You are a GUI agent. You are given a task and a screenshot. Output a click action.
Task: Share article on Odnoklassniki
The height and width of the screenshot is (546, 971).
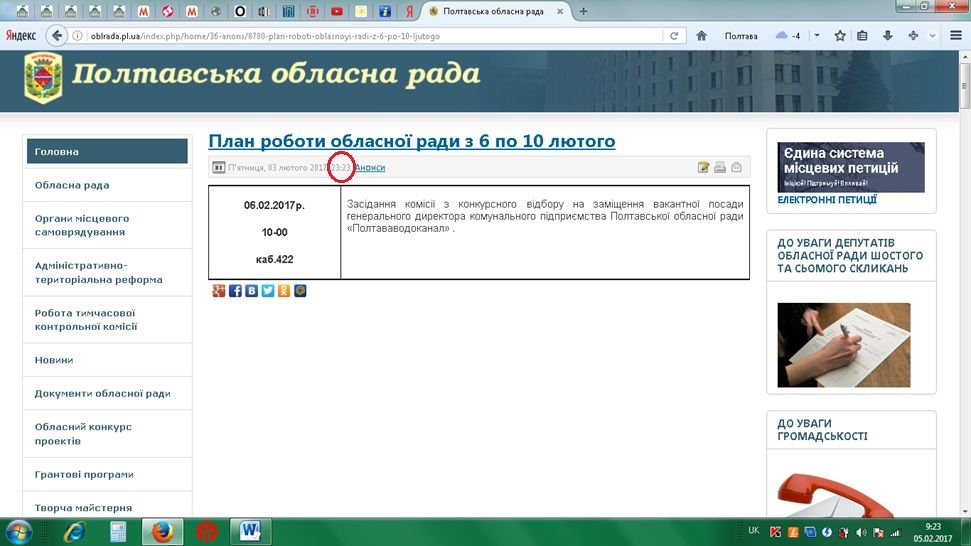point(284,291)
